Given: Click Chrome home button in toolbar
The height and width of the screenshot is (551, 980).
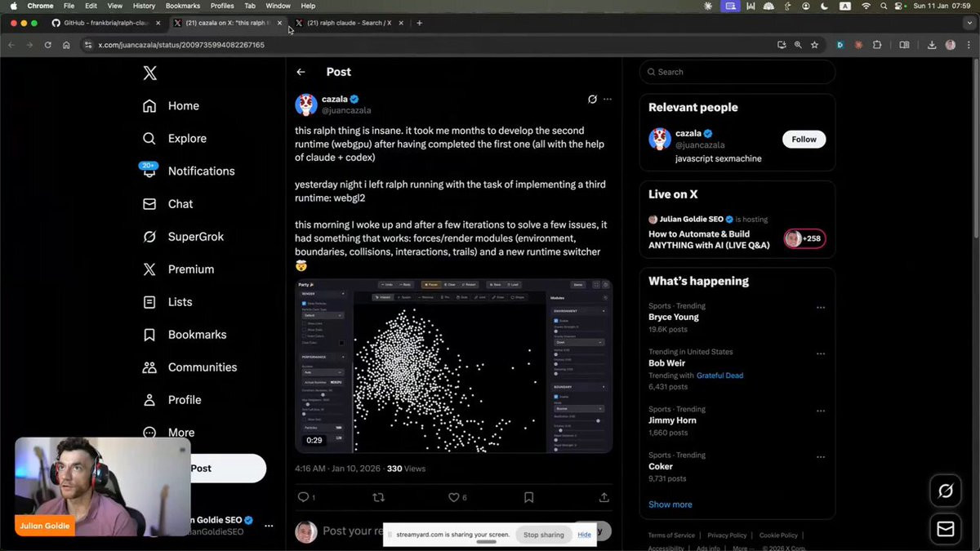Looking at the screenshot, I should [66, 45].
